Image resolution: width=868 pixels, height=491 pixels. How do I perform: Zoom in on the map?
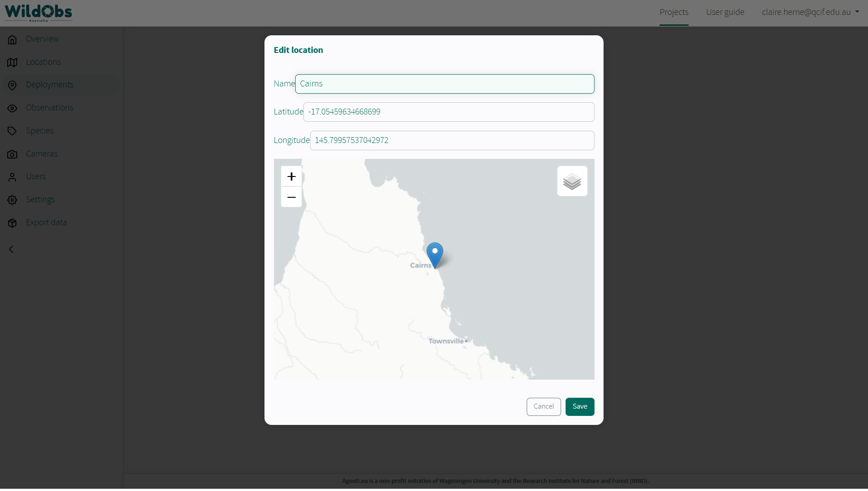tap(291, 176)
